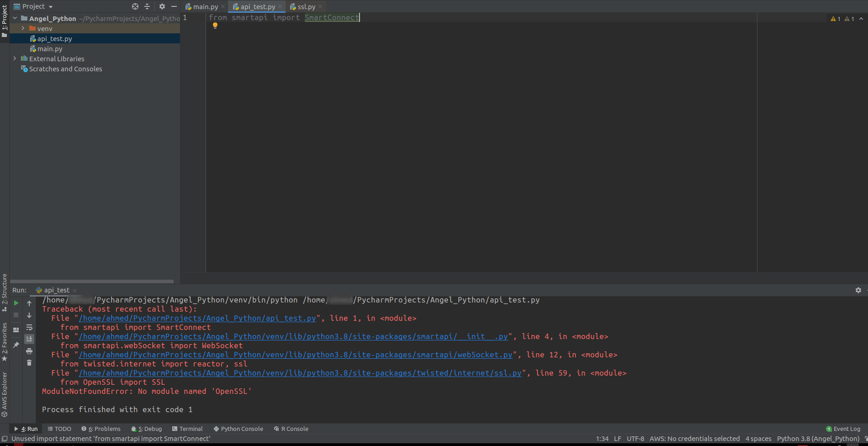Screen dimensions: 868x446
Task: Click the Project panel horizontal scrollbar
Action: tap(92, 281)
